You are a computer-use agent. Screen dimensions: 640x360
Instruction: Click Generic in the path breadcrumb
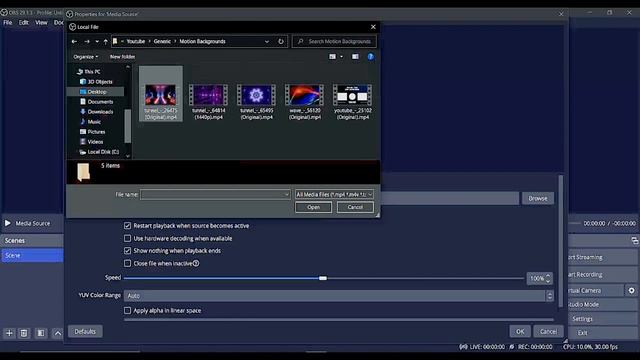coord(162,41)
